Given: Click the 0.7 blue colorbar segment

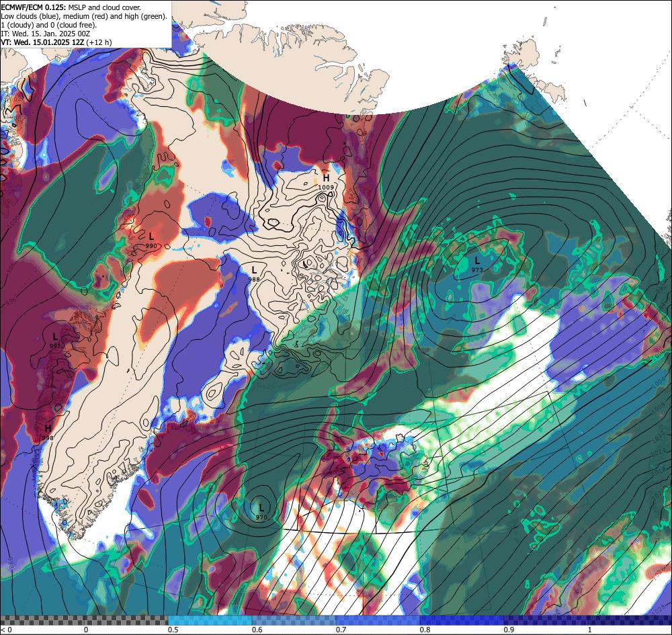Looking at the screenshot, I should (x=378, y=620).
